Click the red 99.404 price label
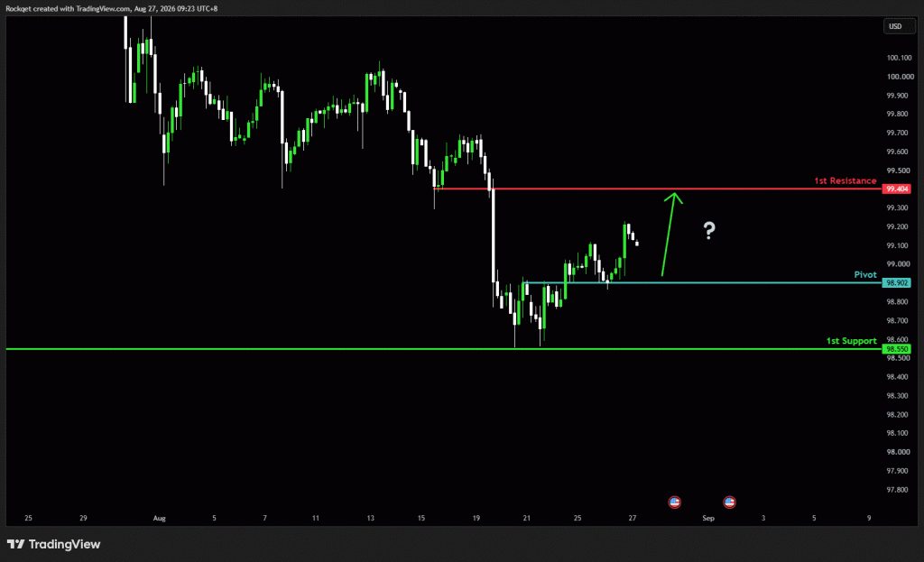Screen dimensions: 924x562 (x=896, y=189)
